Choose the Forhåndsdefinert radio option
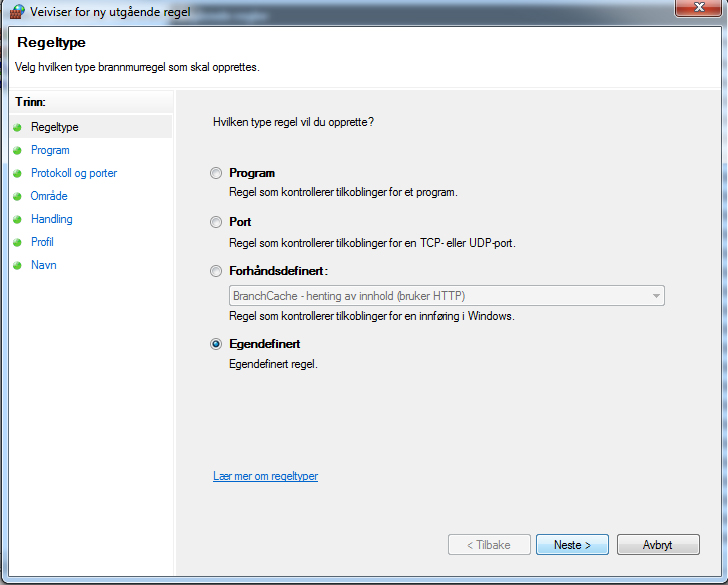The width and height of the screenshot is (728, 585). [216, 271]
